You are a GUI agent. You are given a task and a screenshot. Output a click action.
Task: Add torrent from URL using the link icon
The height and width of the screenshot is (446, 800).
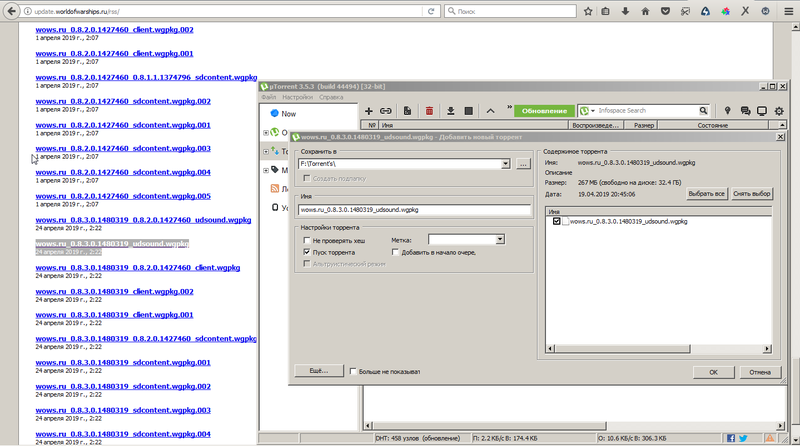(x=386, y=111)
